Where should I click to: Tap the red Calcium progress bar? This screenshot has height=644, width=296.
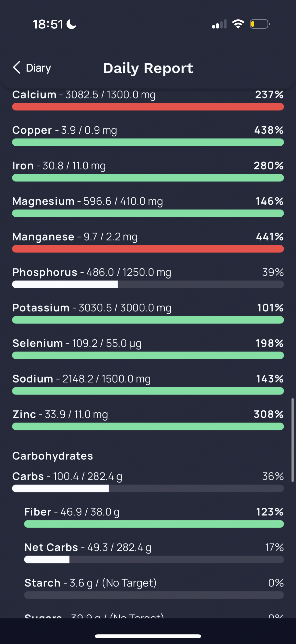[x=148, y=107]
